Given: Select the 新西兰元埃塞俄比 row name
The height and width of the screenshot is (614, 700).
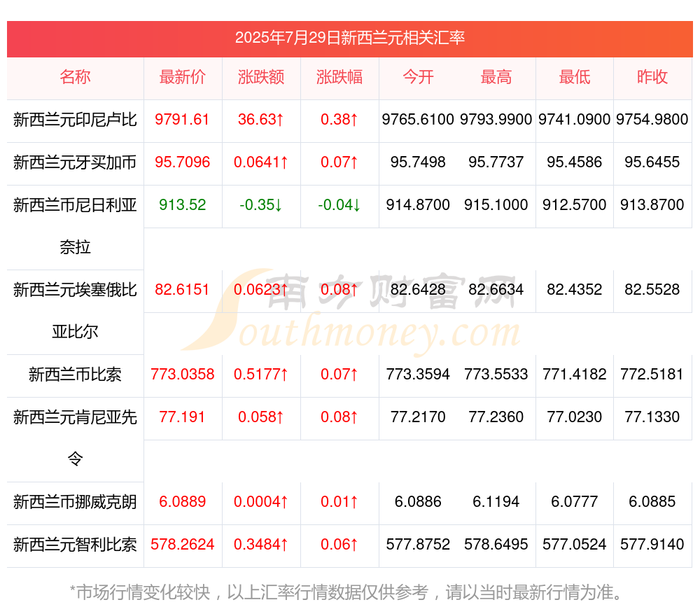Looking at the screenshot, I should tap(75, 290).
